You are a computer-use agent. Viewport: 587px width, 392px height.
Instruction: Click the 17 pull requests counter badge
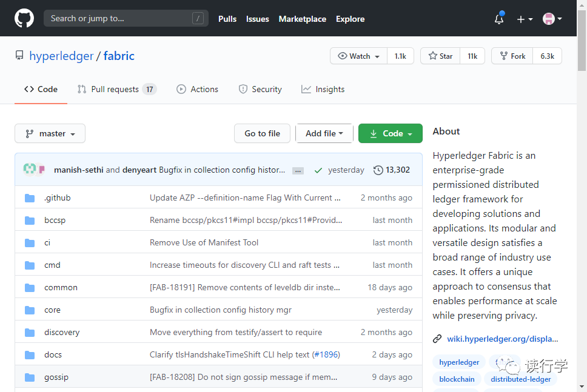click(x=149, y=90)
